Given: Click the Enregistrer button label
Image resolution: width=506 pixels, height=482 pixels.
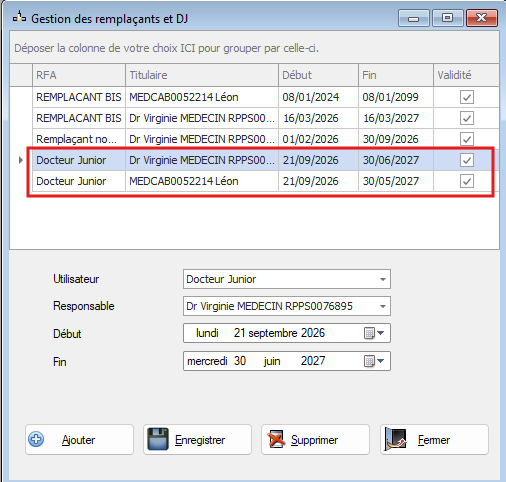Looking at the screenshot, I should point(200,440).
